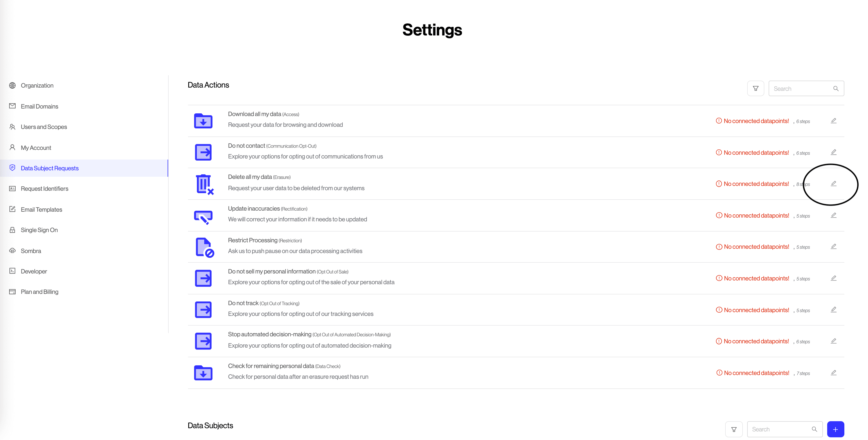The width and height of the screenshot is (868, 440).
Task: Edit the Restrict Processing action
Action: pos(833,247)
